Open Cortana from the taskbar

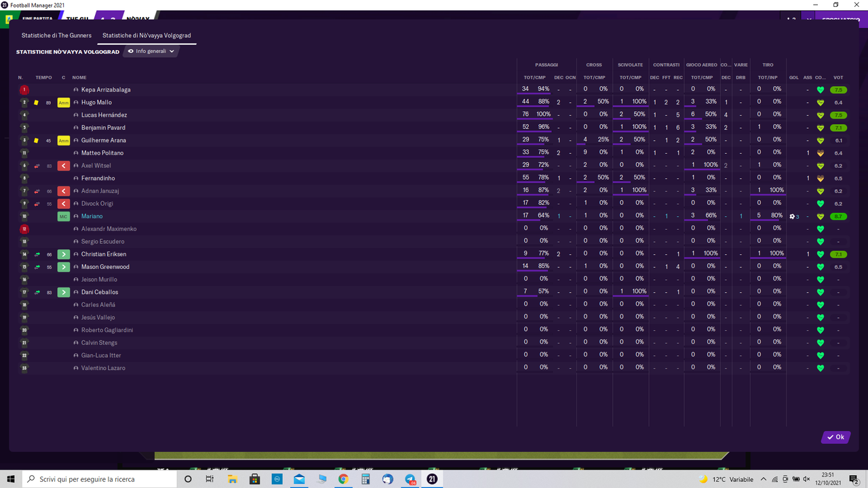[x=188, y=479]
